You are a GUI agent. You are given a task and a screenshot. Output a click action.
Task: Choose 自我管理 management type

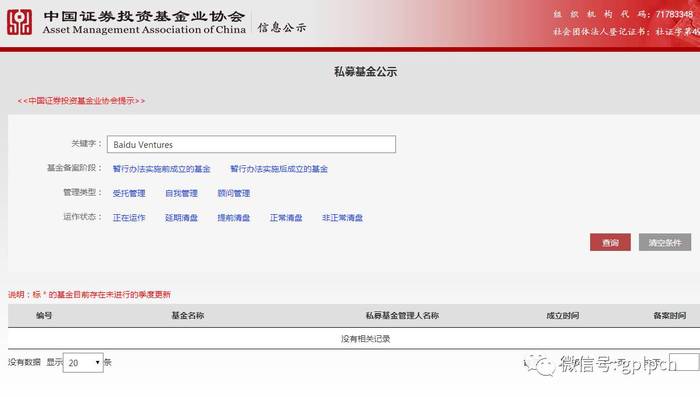(x=181, y=193)
